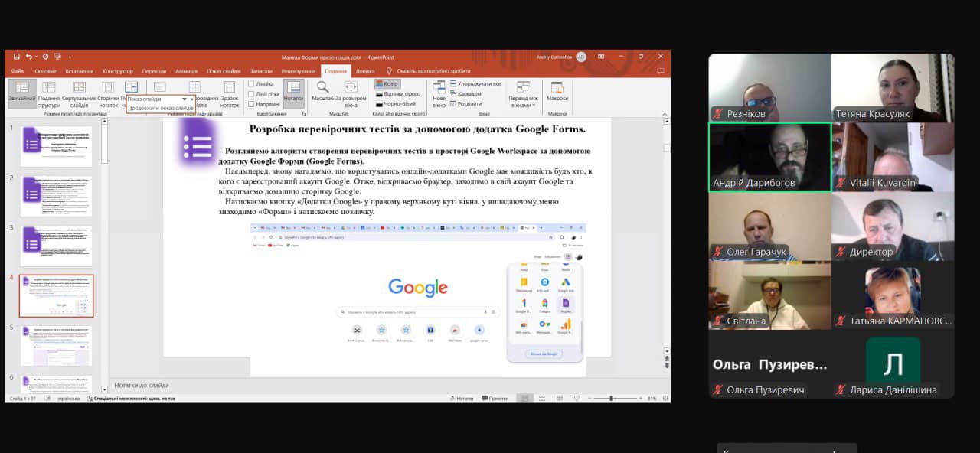Open the undo history dropdown arrow
The height and width of the screenshot is (453, 980).
tap(37, 57)
